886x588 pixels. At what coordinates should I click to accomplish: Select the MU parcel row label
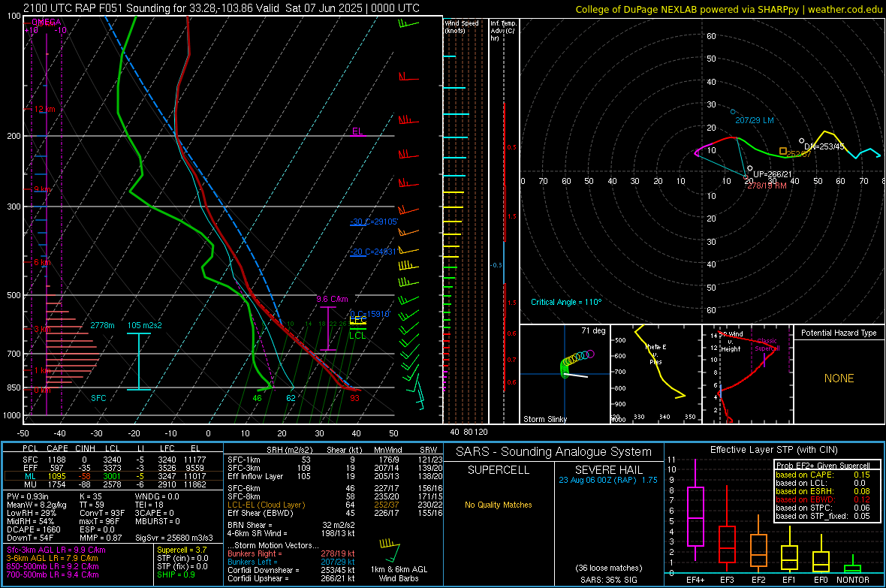[x=30, y=484]
